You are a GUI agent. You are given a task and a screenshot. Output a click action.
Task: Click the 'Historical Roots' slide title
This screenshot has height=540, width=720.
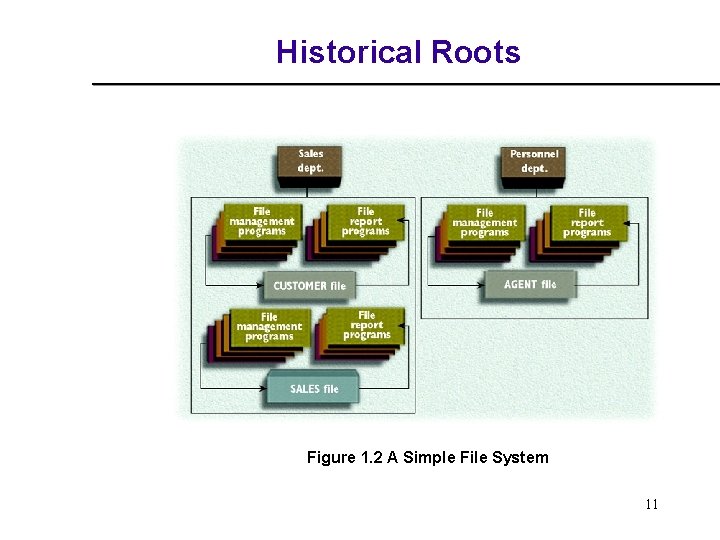coord(398,52)
